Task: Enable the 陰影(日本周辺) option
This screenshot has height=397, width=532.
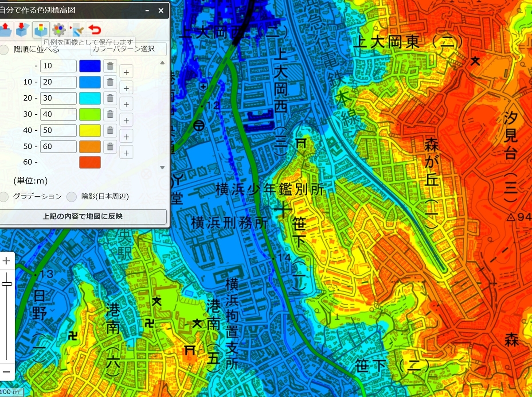Action: click(x=72, y=196)
